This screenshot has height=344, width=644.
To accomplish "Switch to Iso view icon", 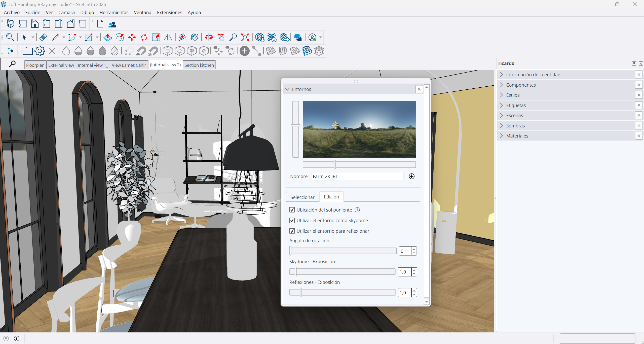I will point(10,24).
